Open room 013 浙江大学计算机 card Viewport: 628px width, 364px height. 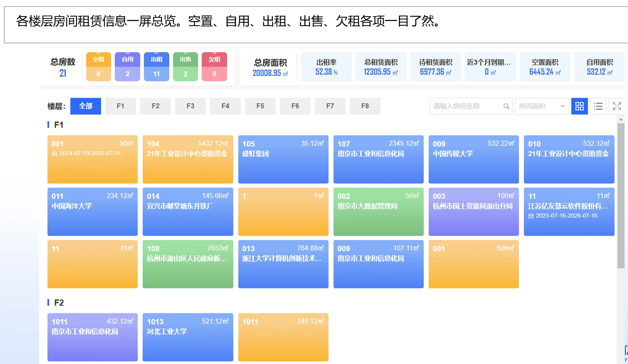283,264
